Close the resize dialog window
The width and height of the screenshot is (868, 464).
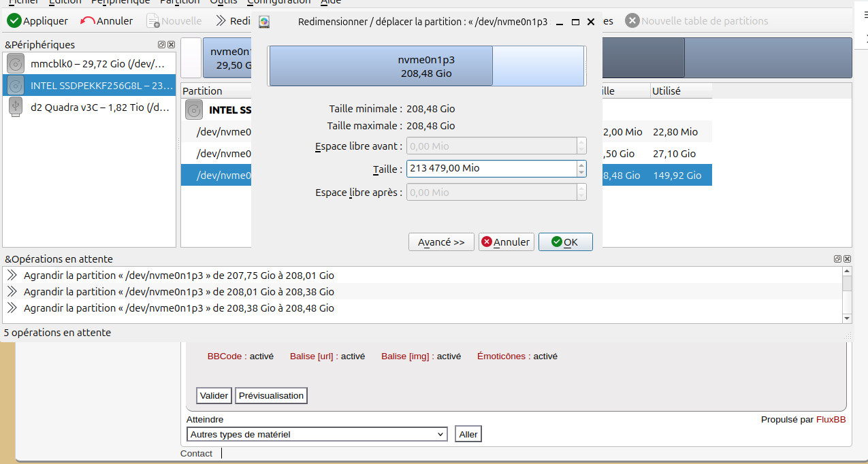tap(591, 22)
